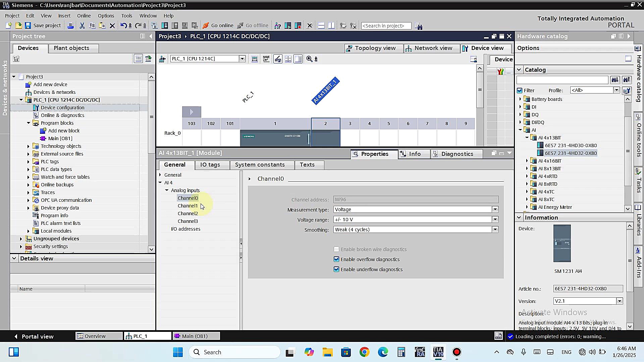
Task: Click the Copy icon in toolbar
Action: point(92,25)
